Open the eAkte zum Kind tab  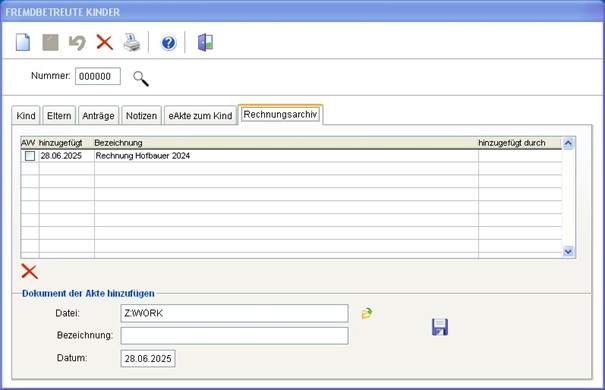(x=200, y=115)
